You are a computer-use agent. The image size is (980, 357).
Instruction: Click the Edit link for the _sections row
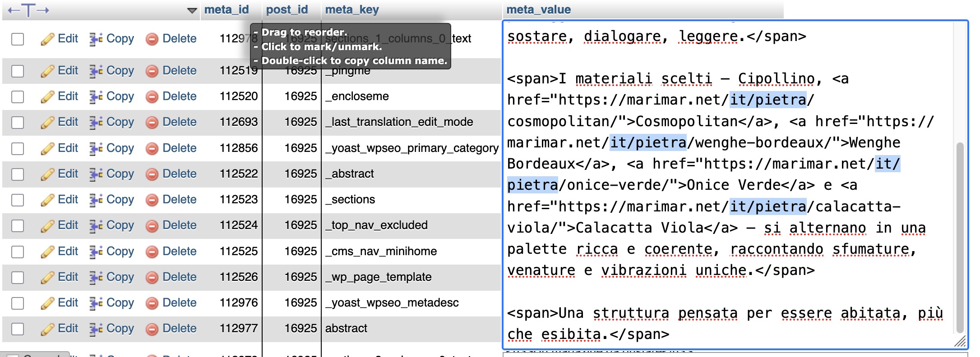tap(68, 199)
